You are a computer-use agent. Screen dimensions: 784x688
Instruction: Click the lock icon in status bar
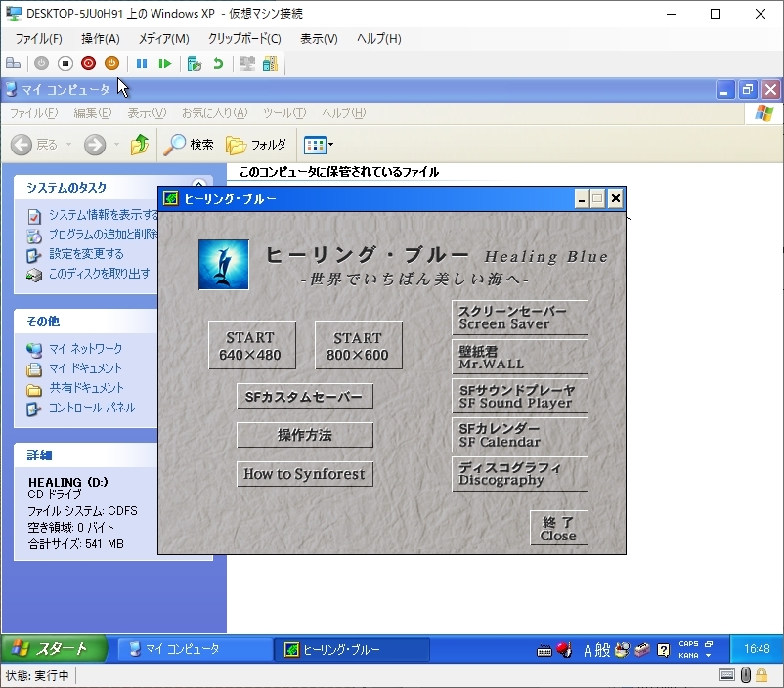pyautogui.click(x=761, y=676)
